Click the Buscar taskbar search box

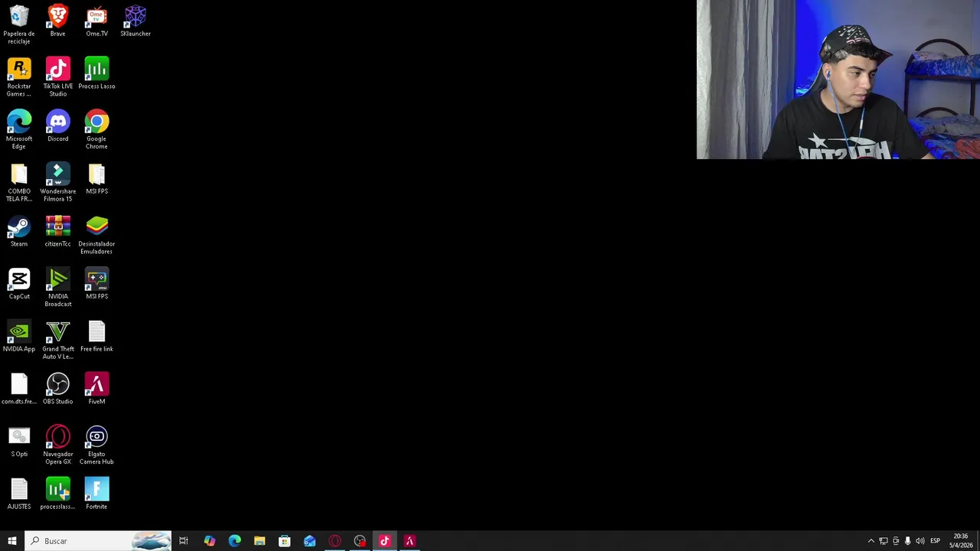click(99, 541)
